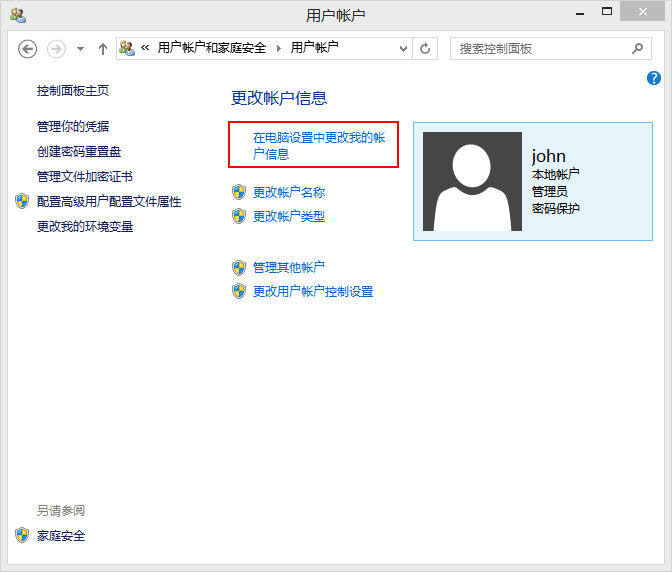Open 管理文件加密证书 link
Viewport: 672px width, 572px height.
click(x=85, y=177)
